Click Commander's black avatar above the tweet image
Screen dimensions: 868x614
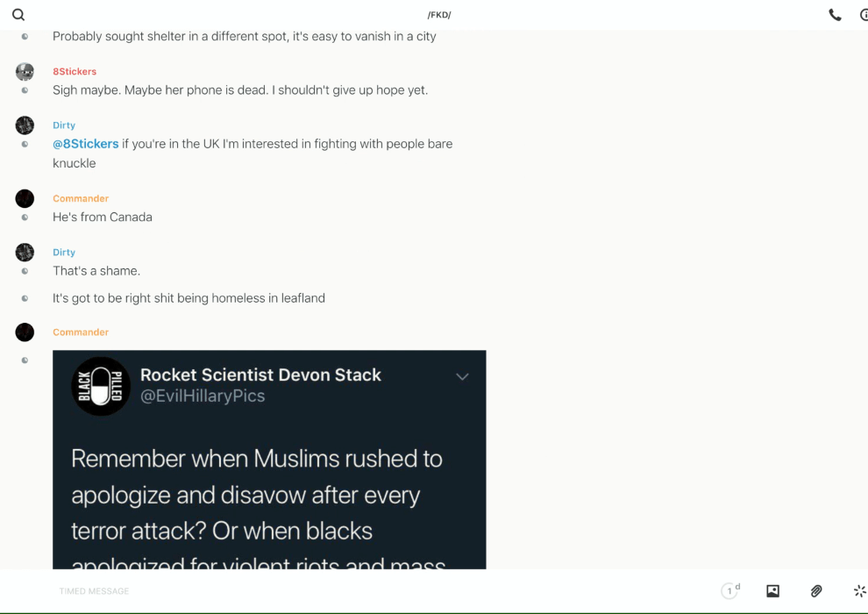(25, 332)
